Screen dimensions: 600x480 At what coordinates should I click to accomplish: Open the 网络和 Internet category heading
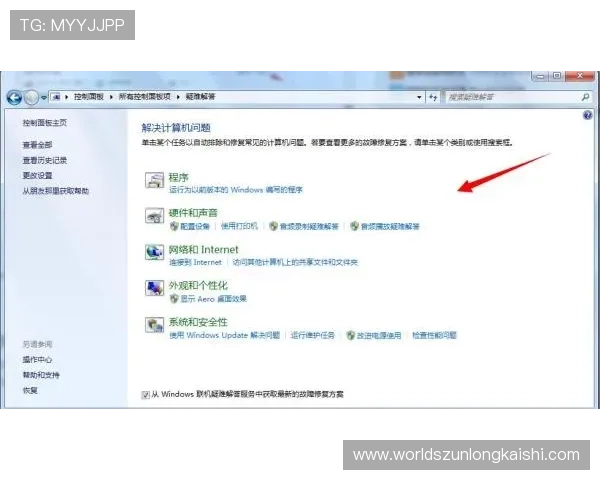click(x=204, y=250)
